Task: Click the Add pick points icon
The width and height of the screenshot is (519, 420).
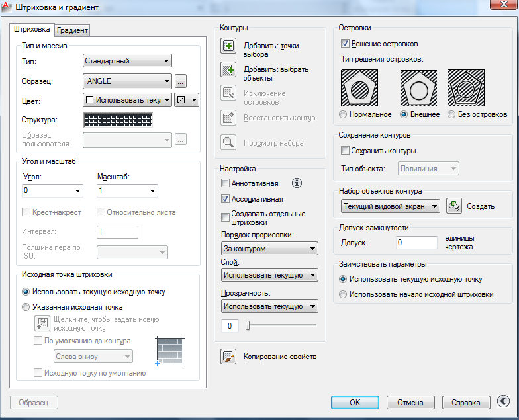Action: point(228,46)
